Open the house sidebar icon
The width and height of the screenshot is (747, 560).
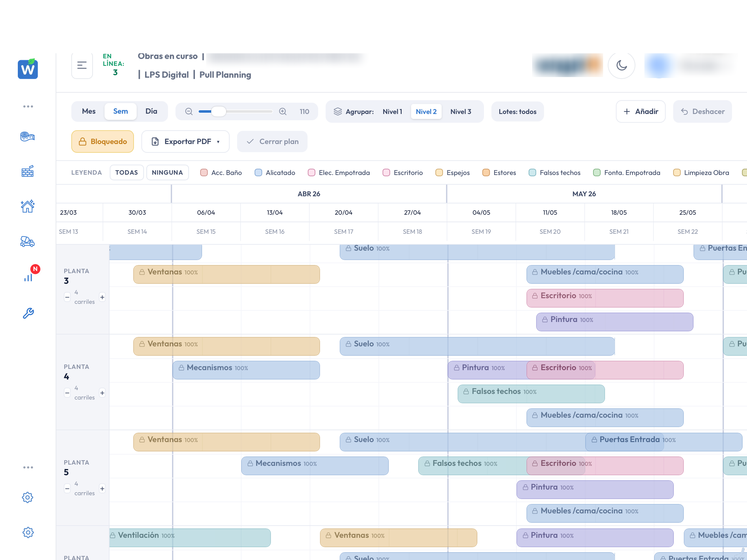coord(28,206)
